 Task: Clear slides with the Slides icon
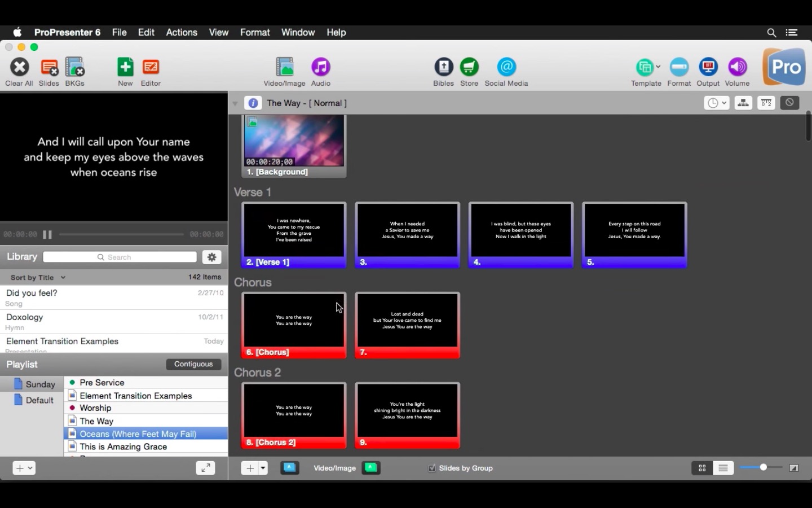pos(49,67)
